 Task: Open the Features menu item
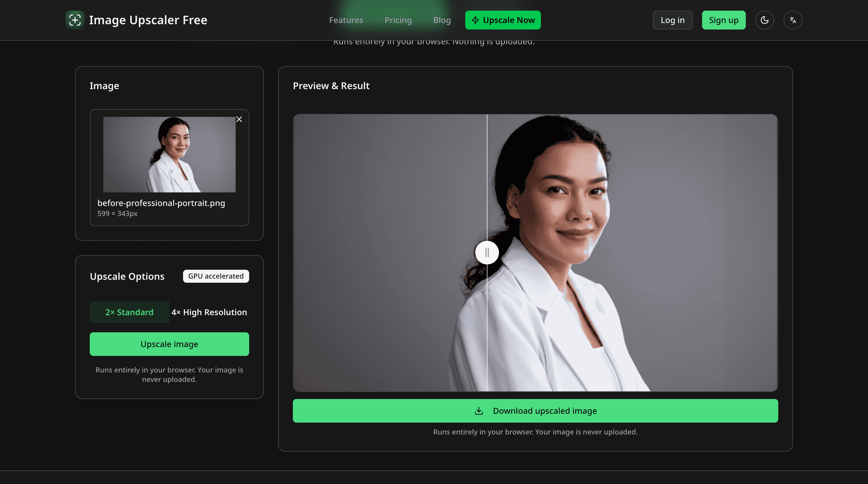coord(346,20)
